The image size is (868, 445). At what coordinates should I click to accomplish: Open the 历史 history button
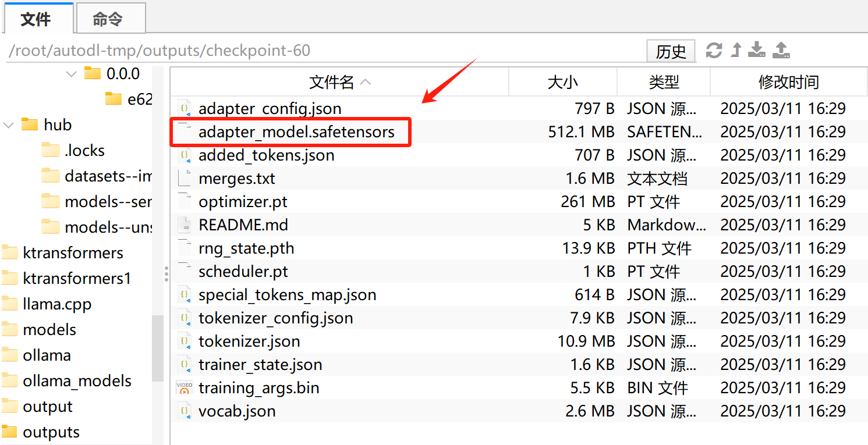click(671, 51)
